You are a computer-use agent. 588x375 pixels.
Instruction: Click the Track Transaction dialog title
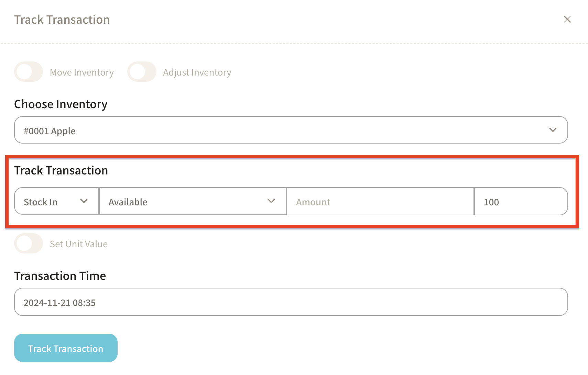pyautogui.click(x=62, y=20)
